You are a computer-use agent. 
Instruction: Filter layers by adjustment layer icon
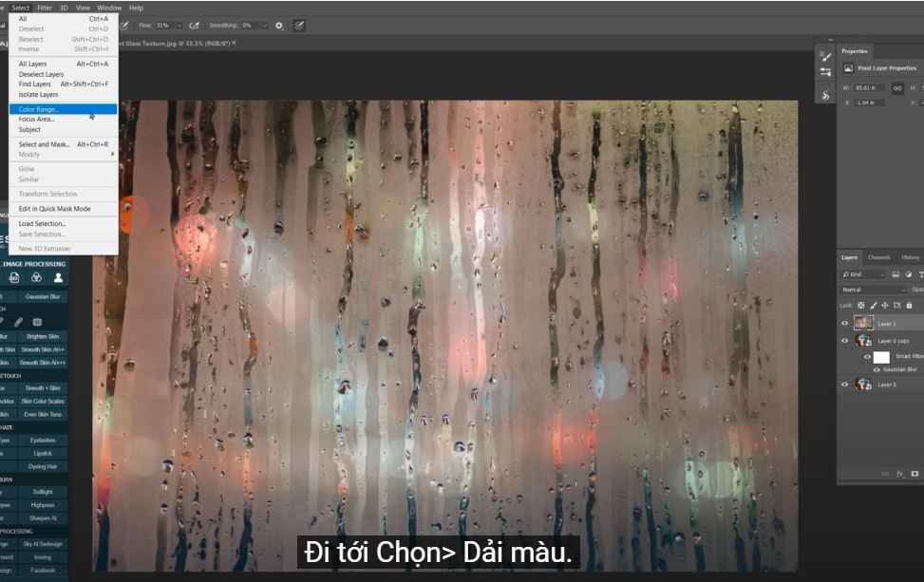(x=908, y=274)
